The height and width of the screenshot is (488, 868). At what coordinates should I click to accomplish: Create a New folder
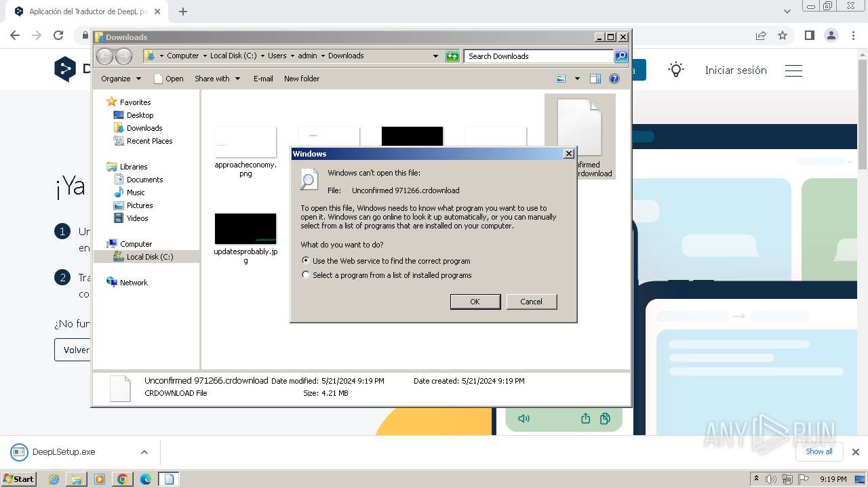(x=302, y=79)
